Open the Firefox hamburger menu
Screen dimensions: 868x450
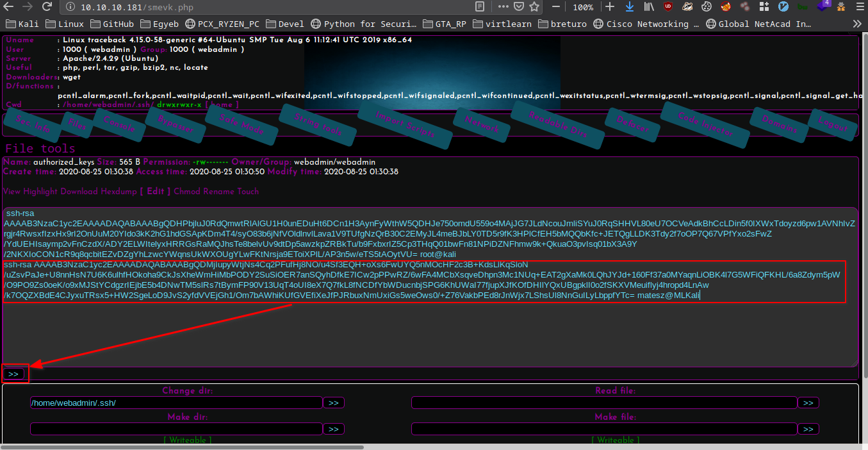[x=860, y=7]
